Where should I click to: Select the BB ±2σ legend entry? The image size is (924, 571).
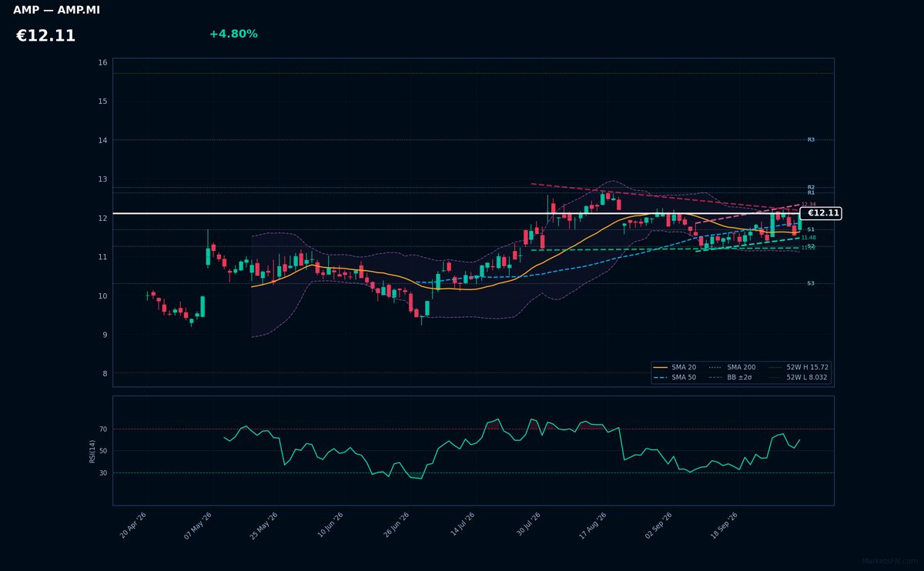732,378
